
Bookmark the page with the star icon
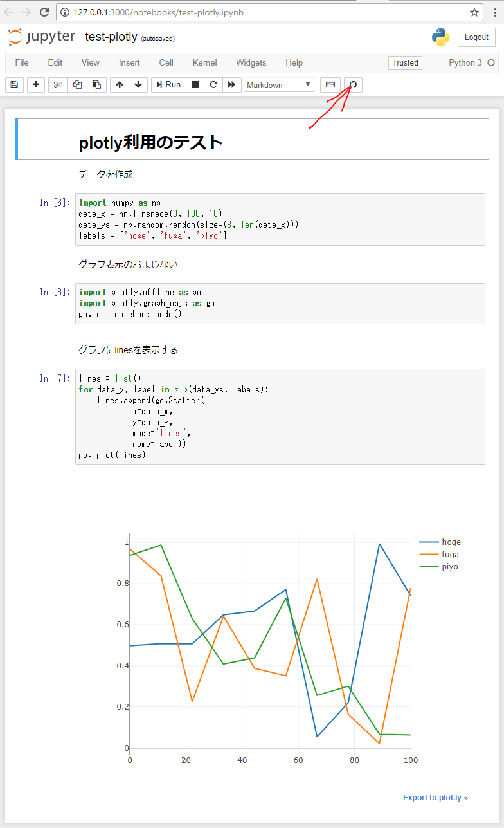pyautogui.click(x=473, y=12)
